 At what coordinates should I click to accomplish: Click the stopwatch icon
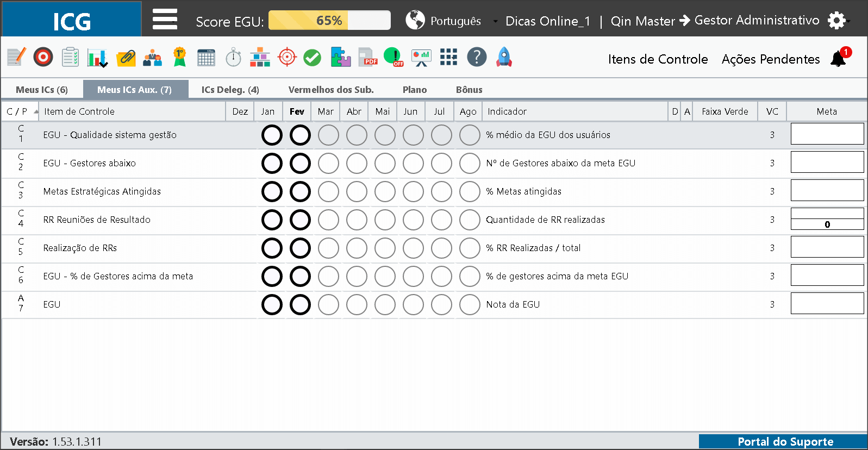click(233, 57)
